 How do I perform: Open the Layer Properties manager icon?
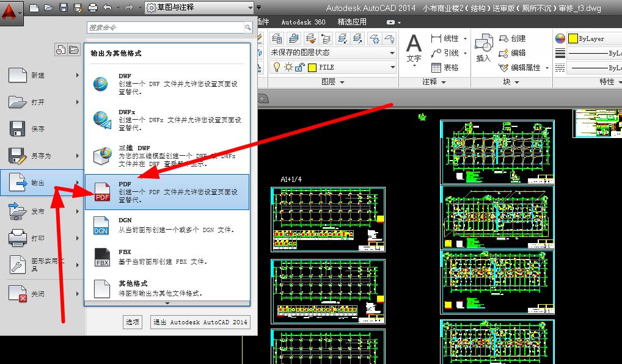(277, 38)
